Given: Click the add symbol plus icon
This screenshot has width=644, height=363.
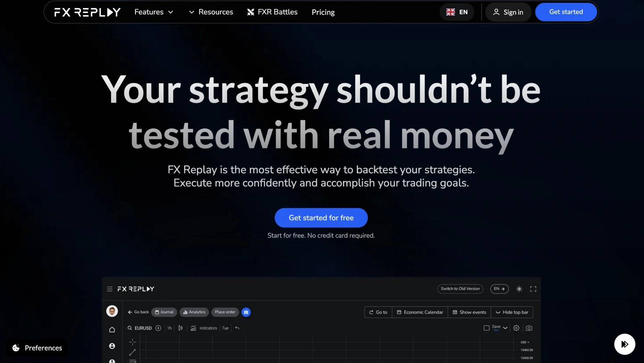Looking at the screenshot, I should (x=158, y=328).
